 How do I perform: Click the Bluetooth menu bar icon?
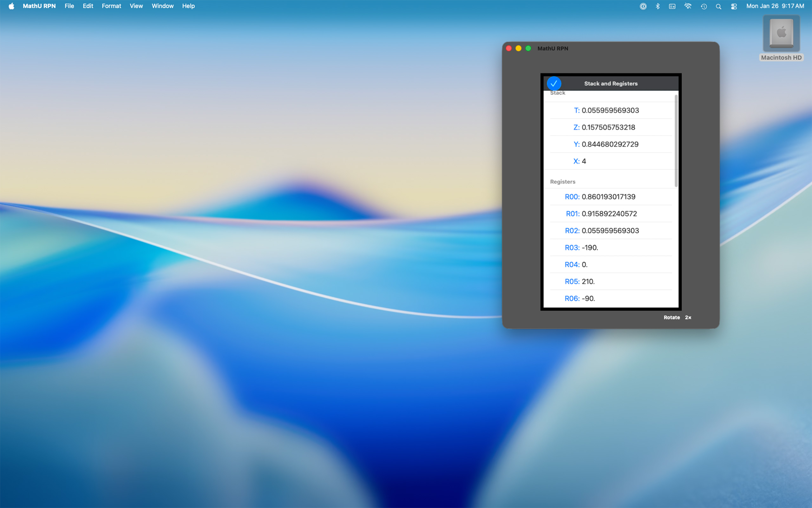point(658,6)
